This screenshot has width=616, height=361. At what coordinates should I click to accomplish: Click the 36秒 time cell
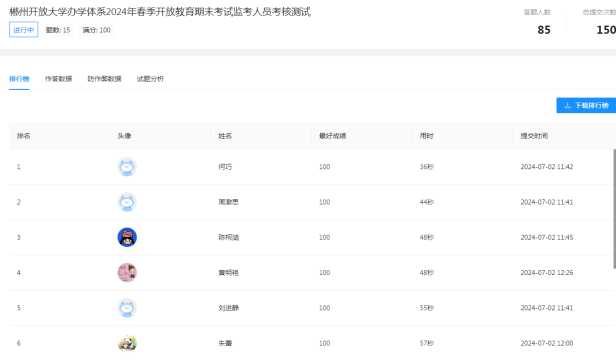click(x=427, y=167)
